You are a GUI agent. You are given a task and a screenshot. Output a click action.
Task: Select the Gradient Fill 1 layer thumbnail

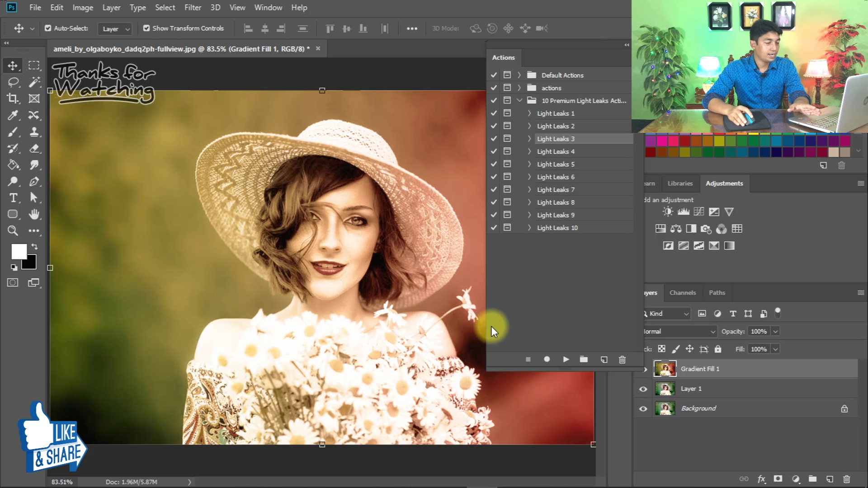[x=665, y=368]
